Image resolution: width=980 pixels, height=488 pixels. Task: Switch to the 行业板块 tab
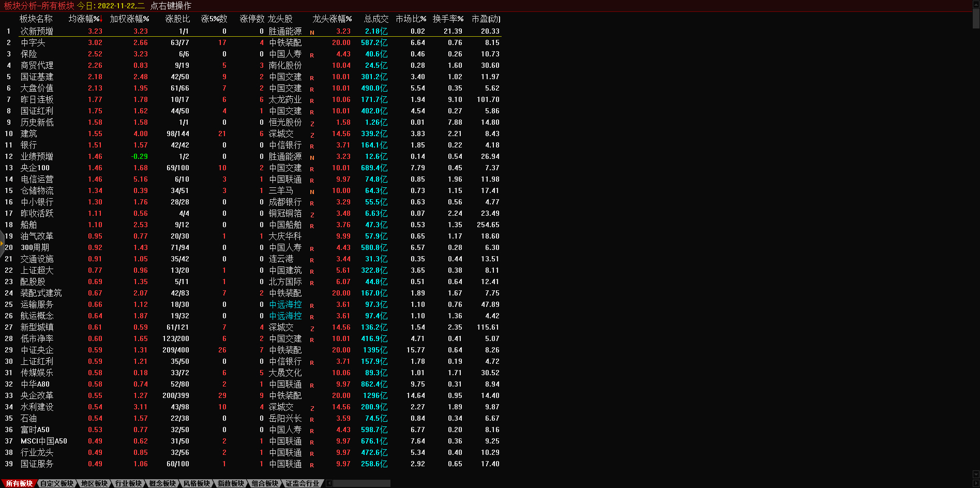[x=128, y=483]
